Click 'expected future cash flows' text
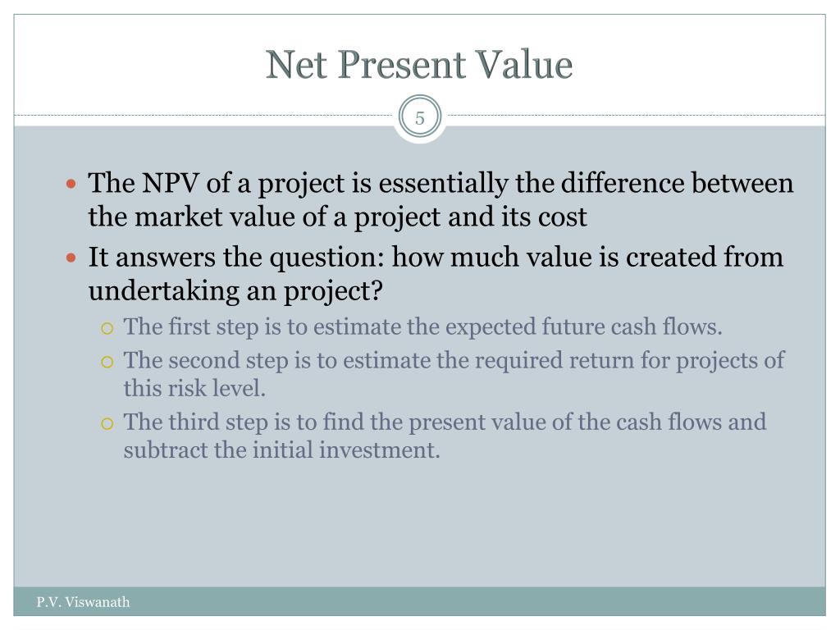840x630 pixels. [x=582, y=327]
